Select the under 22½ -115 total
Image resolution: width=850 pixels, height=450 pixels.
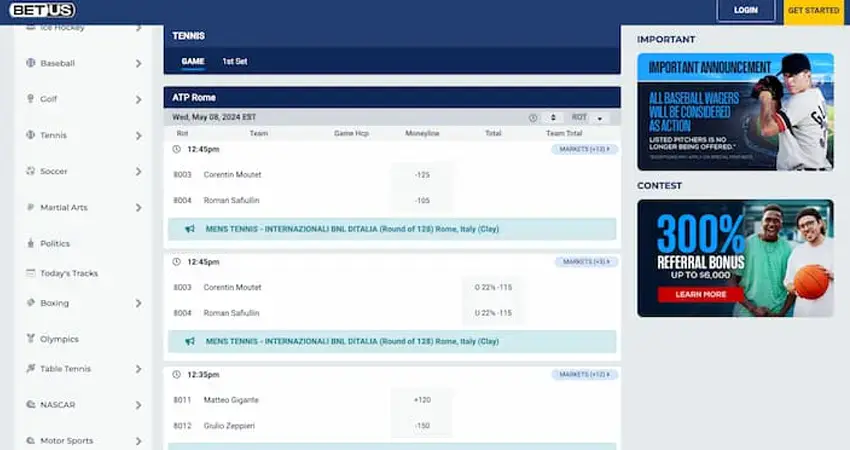[x=493, y=313]
